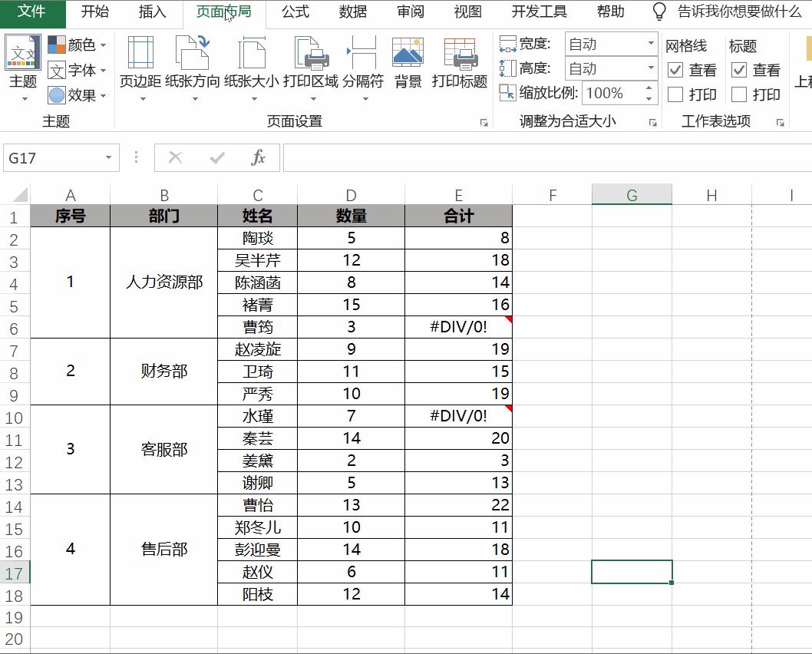Expand the 高度 dropdown set to 自动
812x654 pixels.
[651, 68]
